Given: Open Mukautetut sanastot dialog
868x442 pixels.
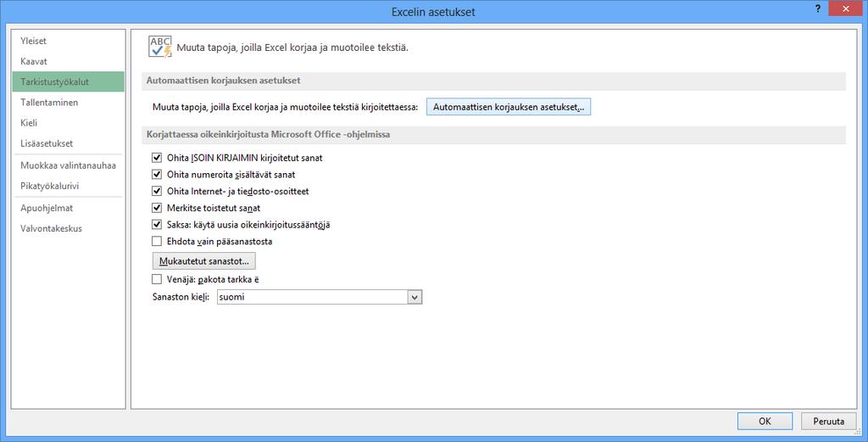Looking at the screenshot, I should pyautogui.click(x=203, y=261).
